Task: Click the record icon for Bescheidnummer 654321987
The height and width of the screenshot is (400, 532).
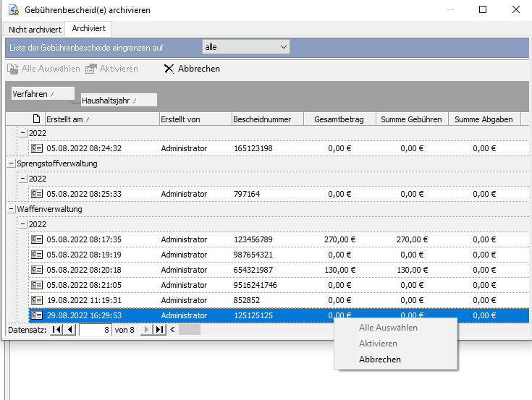Action: 37,270
